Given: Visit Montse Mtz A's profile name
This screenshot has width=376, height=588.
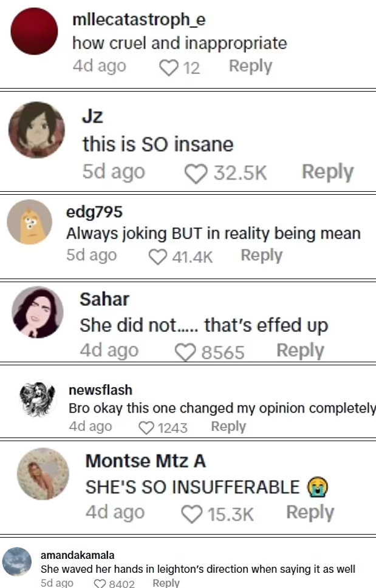Looking at the screenshot, I should 145,461.
